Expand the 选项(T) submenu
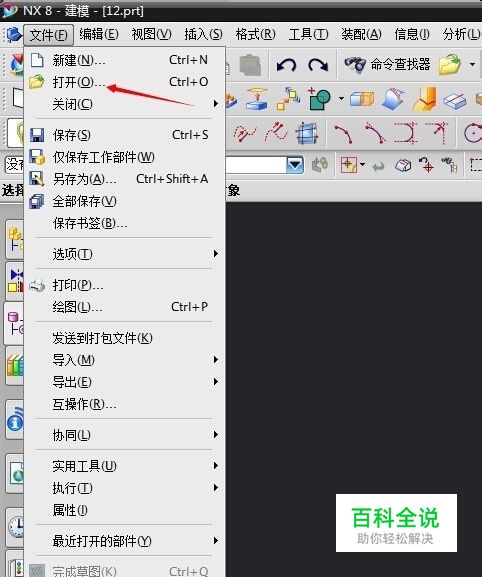This screenshot has height=577, width=482. (124, 254)
